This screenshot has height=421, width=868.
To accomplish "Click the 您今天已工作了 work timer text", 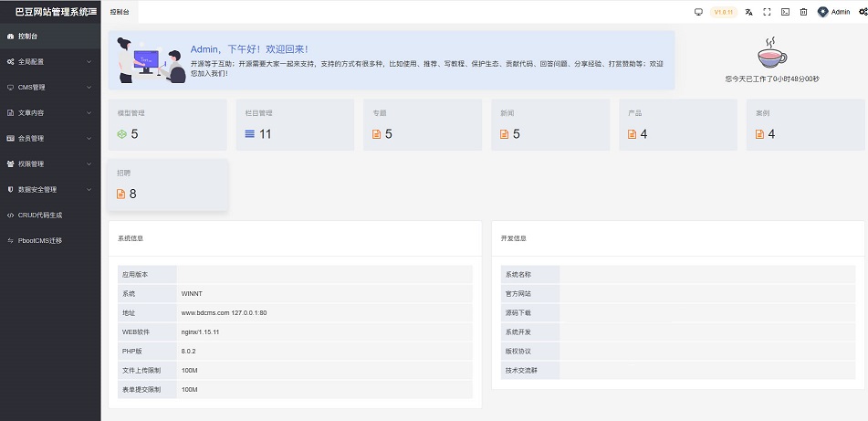I will (772, 79).
